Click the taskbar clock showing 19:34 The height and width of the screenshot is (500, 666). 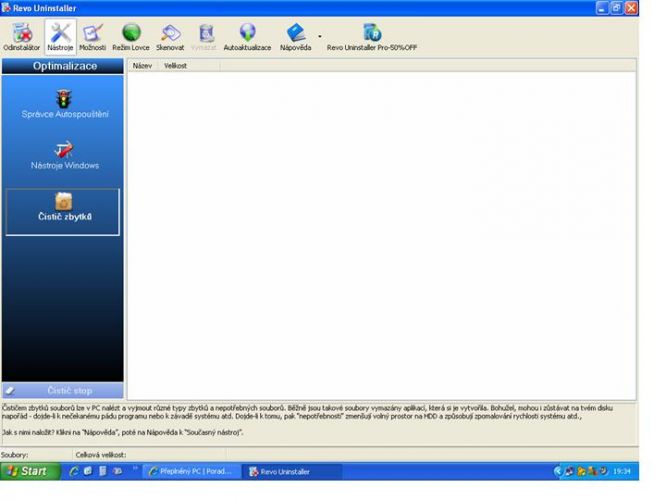coord(622,471)
